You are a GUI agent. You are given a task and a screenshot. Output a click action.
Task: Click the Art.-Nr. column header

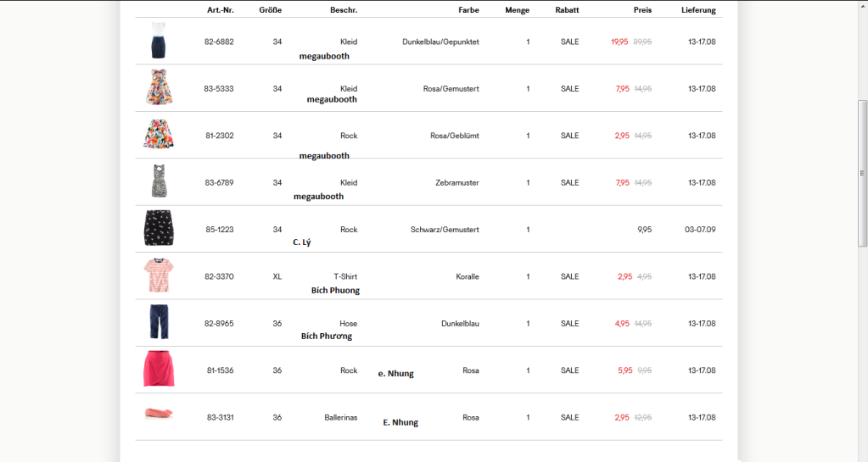tap(221, 10)
